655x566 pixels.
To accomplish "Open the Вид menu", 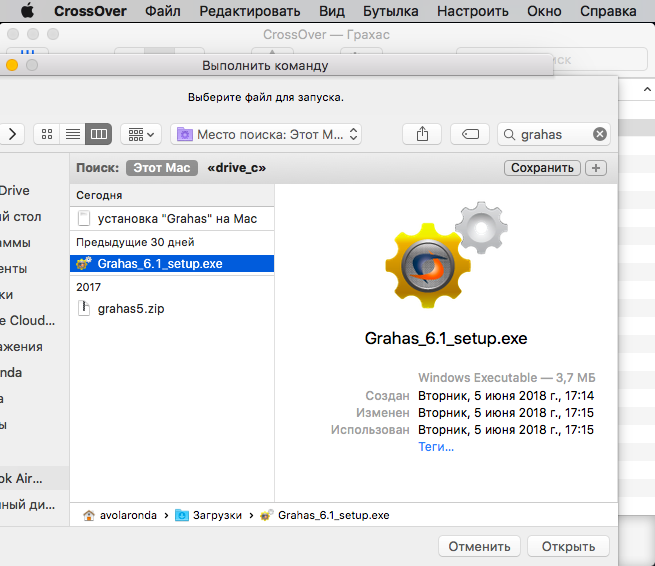I will [x=332, y=11].
